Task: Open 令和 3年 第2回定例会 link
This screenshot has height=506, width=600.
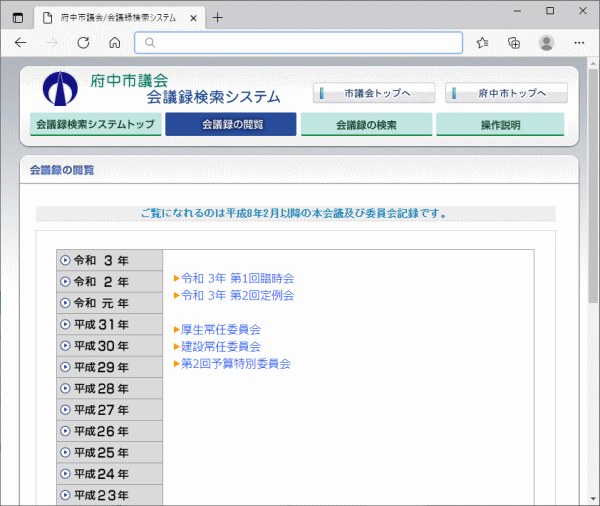Action: [237, 295]
